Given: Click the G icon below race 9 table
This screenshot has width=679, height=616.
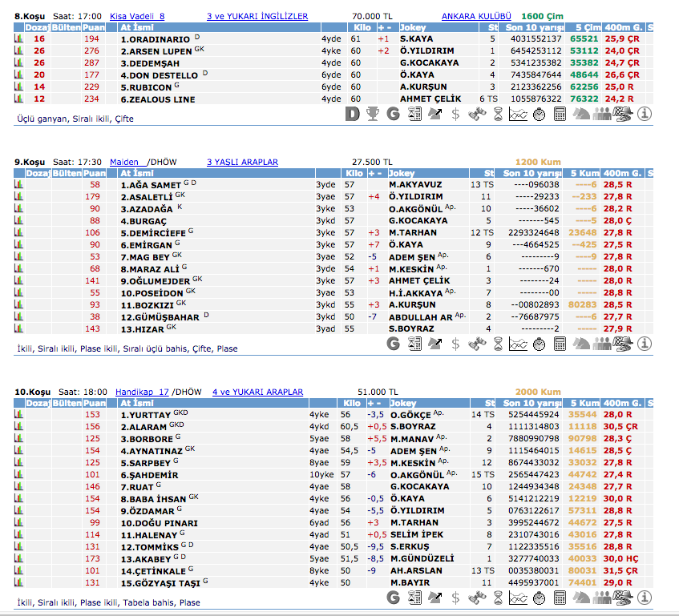Looking at the screenshot, I should tap(393, 344).
